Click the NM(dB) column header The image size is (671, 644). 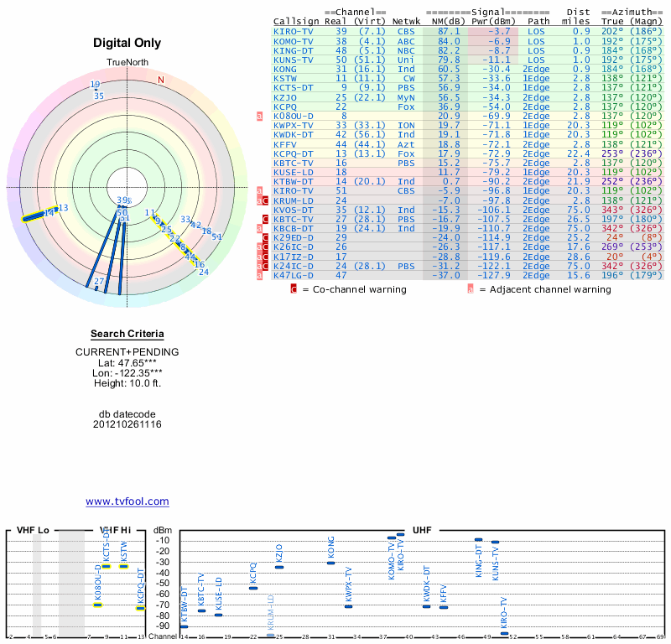tap(448, 22)
